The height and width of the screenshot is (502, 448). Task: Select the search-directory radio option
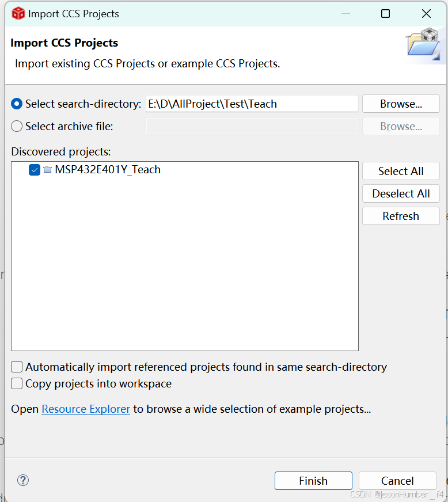point(17,104)
